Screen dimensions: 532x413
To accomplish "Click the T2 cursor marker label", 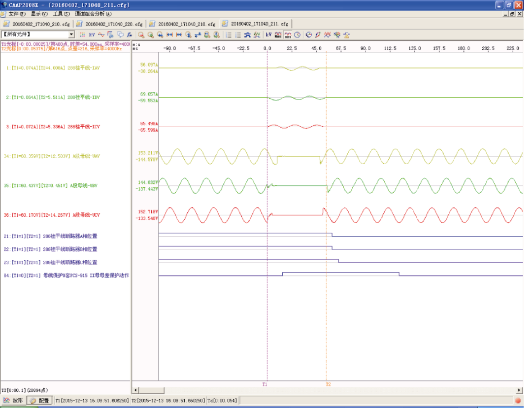I will click(x=328, y=384).
